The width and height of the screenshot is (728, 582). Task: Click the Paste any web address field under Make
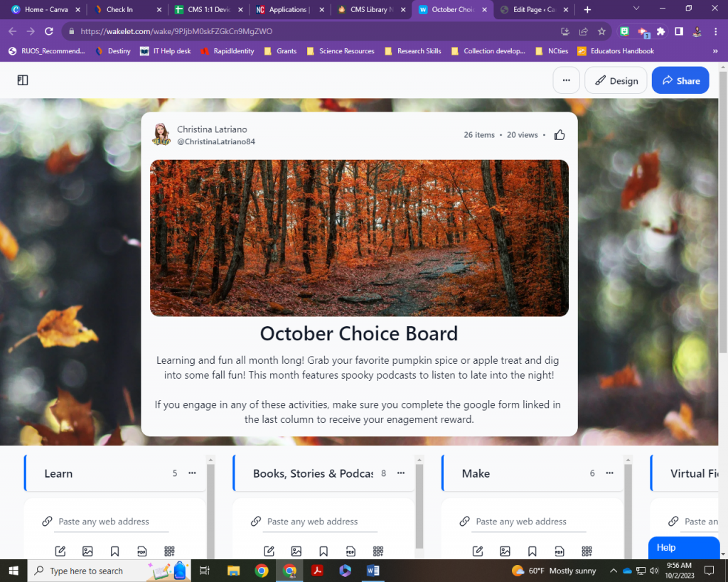tap(521, 522)
